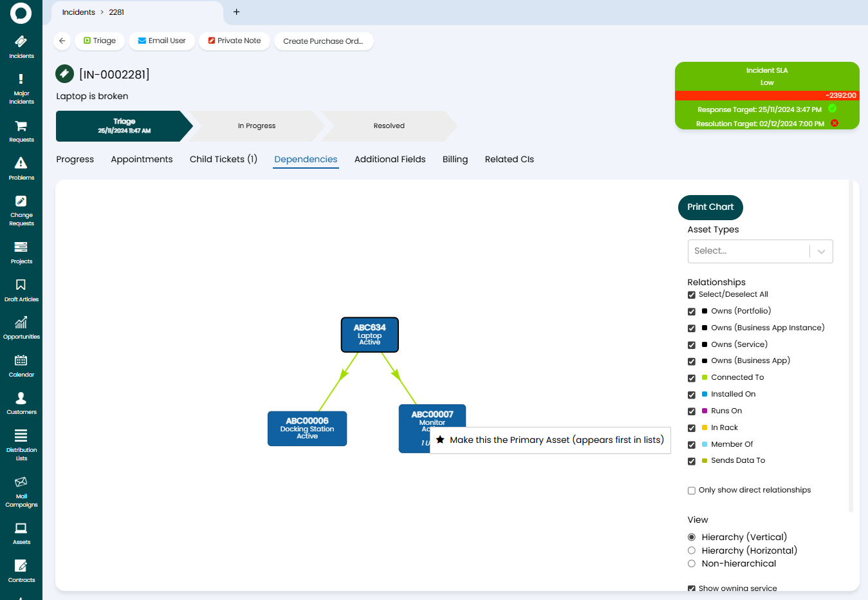868x600 pixels.
Task: Toggle Select/Deselect All relationships
Action: click(692, 295)
